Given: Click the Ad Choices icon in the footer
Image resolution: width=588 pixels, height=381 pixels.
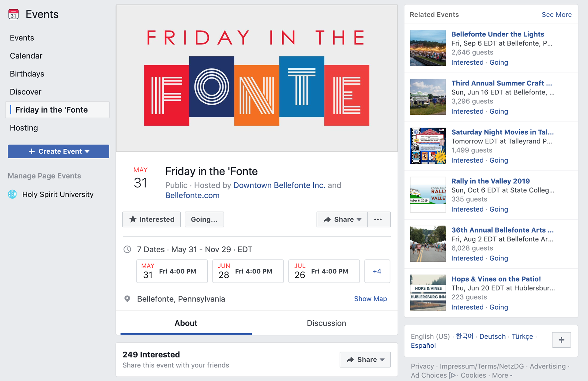Looking at the screenshot, I should (452, 375).
